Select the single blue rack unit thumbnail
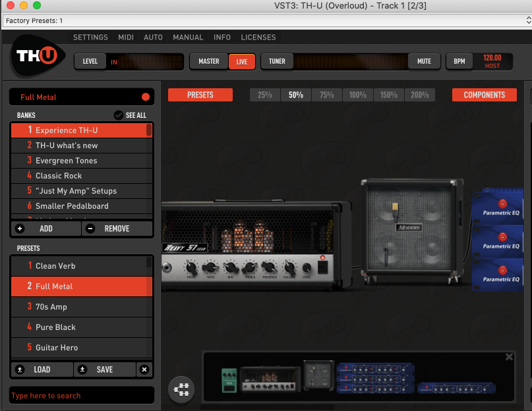The image size is (532, 411). point(456,388)
